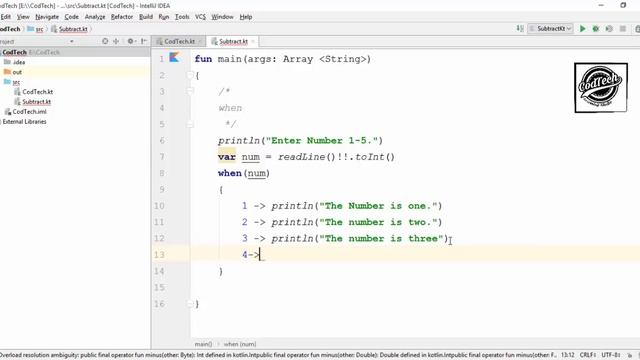
Task: Open the Navigate menu
Action: (x=47, y=17)
